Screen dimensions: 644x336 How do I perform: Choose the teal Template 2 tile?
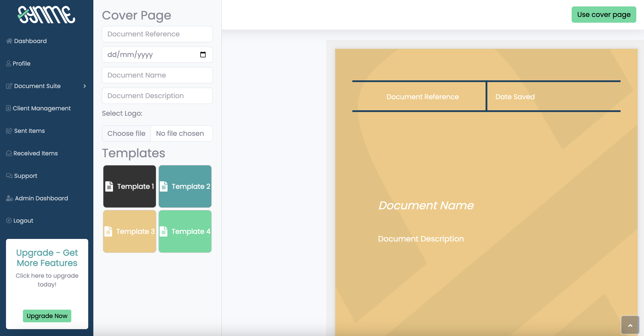click(x=185, y=186)
